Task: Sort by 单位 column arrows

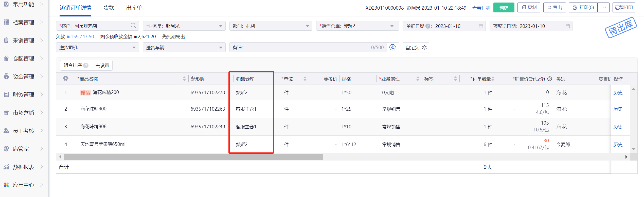Action: pos(305,79)
